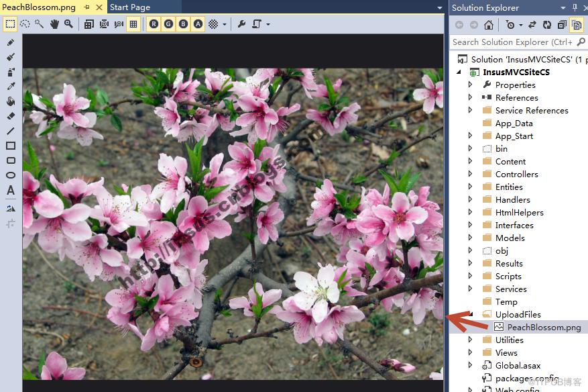Expand the Properties node
Screen dimensions: 588x392
point(470,85)
